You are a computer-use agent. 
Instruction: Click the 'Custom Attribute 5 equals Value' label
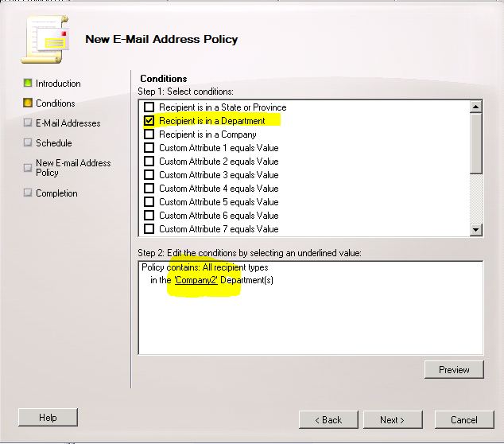pos(219,202)
